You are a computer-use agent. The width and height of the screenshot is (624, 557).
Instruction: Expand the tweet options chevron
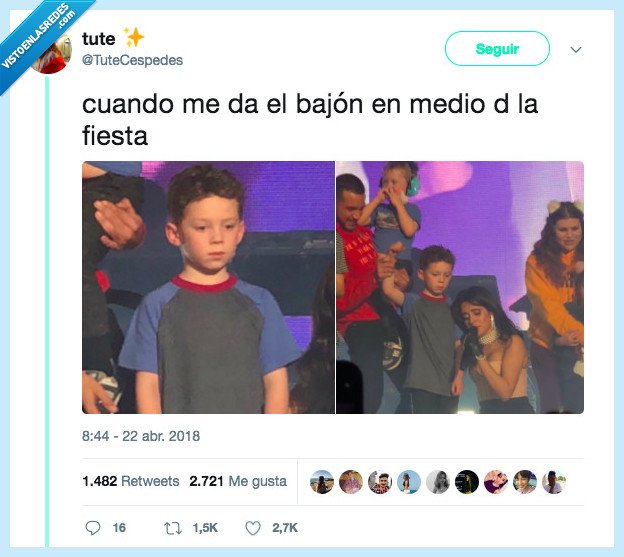pyautogui.click(x=576, y=50)
